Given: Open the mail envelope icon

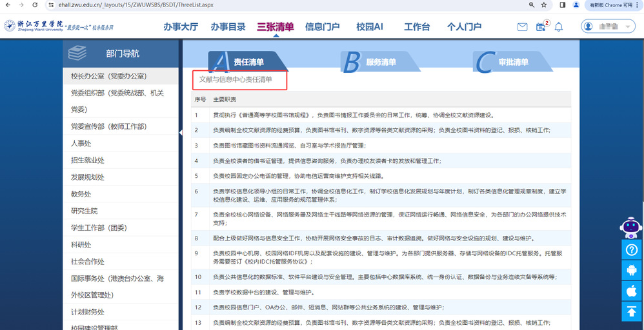Looking at the screenshot, I should point(523,27).
